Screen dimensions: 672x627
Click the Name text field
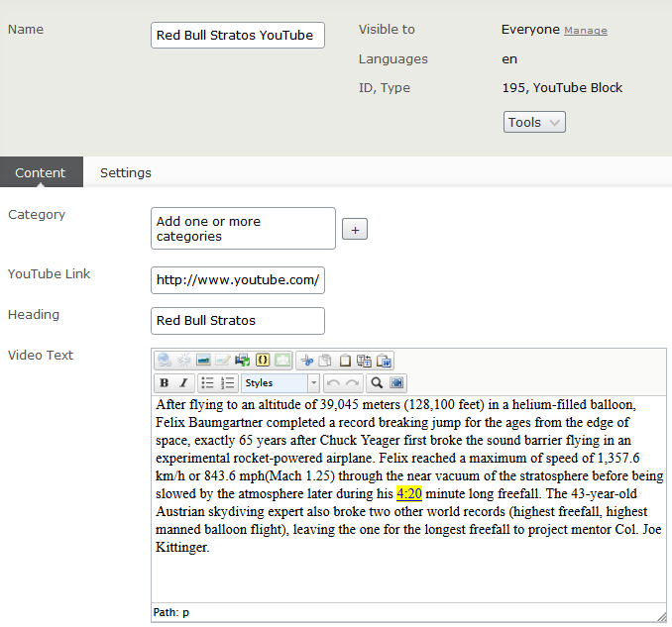click(238, 36)
